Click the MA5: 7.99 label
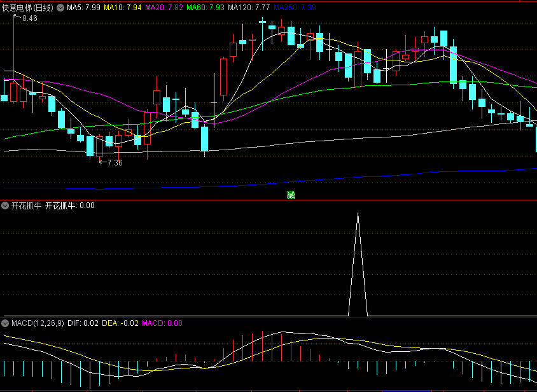 (83, 8)
